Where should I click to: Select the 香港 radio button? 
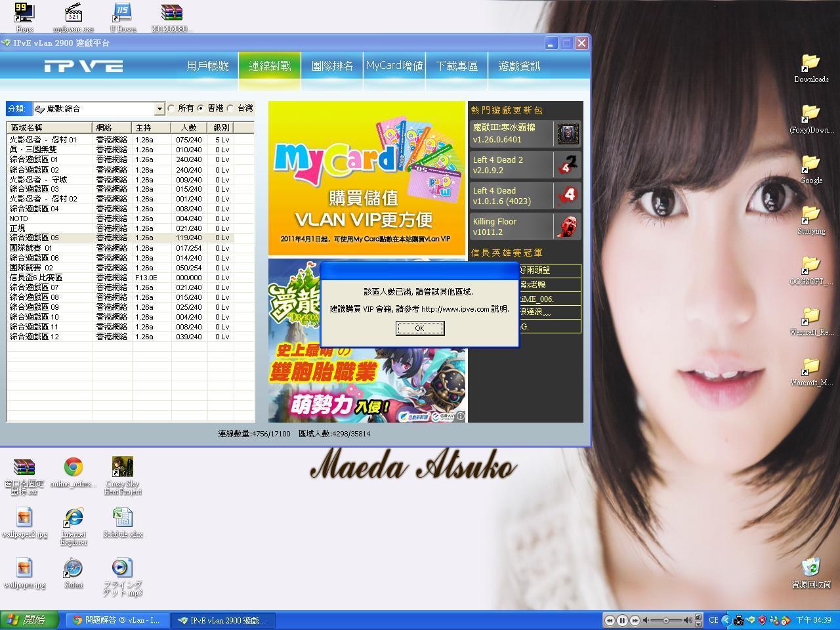[x=201, y=108]
